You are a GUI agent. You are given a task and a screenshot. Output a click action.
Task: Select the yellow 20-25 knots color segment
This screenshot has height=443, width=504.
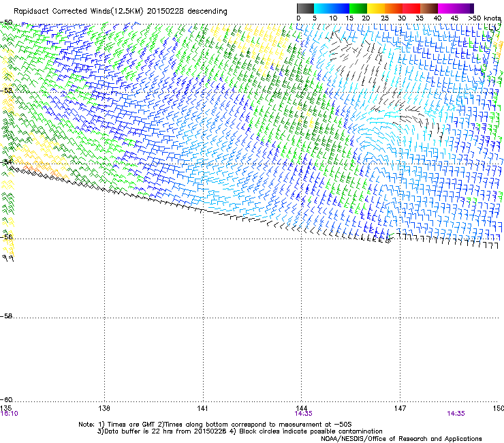click(x=376, y=8)
